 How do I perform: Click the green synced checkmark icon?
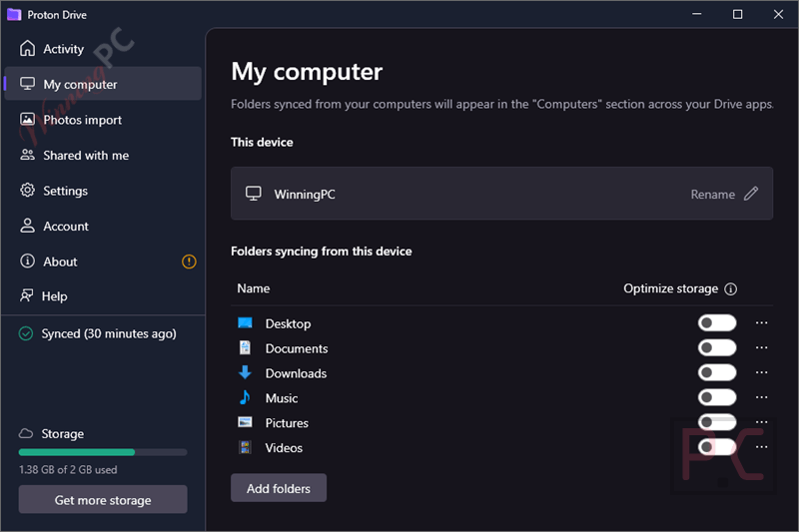click(26, 333)
